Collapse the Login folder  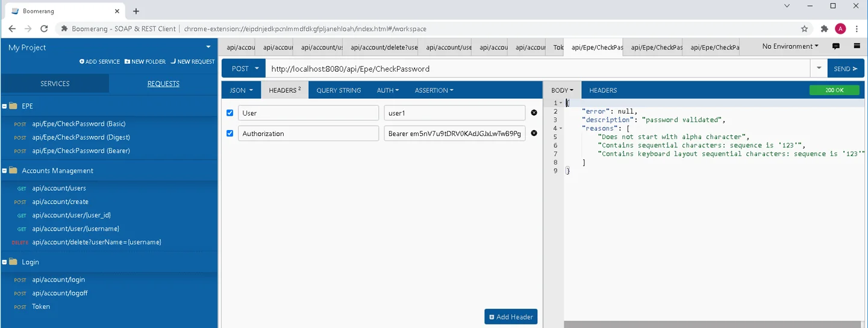coord(4,262)
